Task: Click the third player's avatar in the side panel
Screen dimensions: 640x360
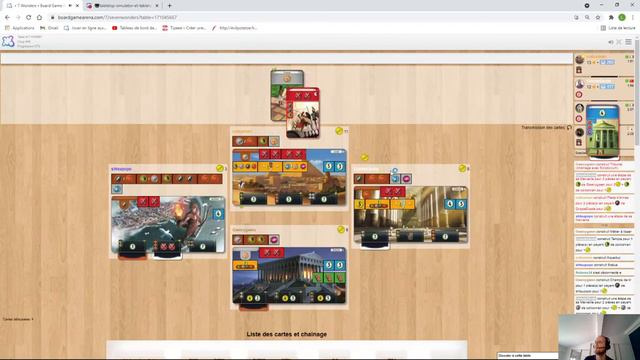Action: (580, 108)
